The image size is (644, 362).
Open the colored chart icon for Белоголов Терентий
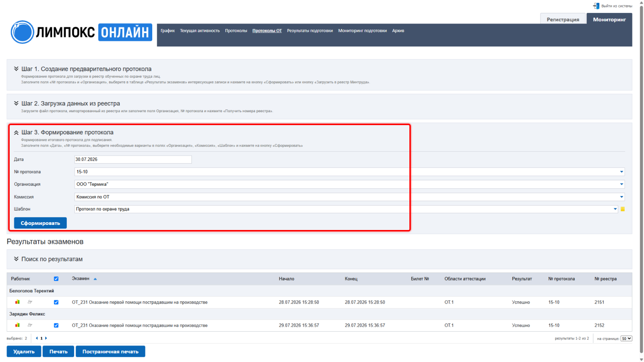pyautogui.click(x=17, y=302)
